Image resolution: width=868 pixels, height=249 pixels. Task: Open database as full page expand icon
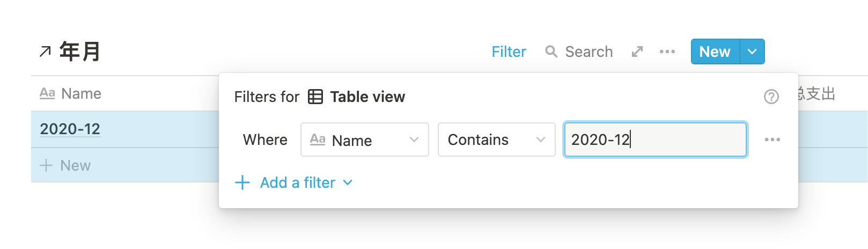click(637, 52)
